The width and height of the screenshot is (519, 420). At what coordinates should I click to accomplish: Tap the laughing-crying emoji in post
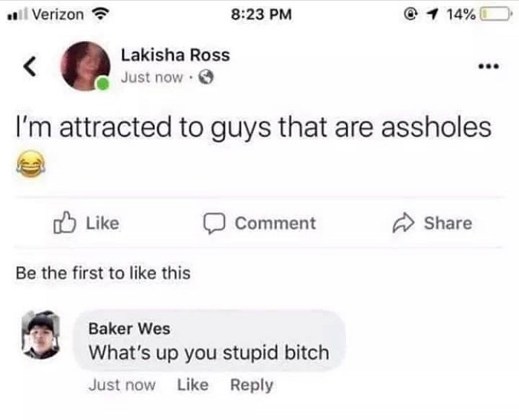30,163
